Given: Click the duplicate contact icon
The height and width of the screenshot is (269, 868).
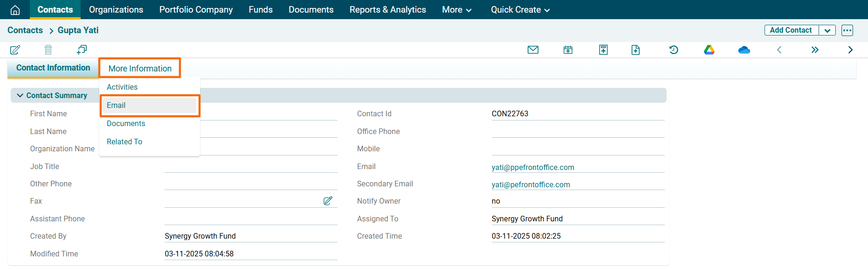Looking at the screenshot, I should [x=82, y=50].
